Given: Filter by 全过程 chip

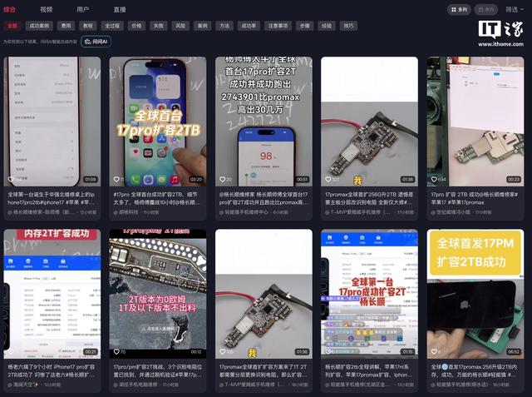Looking at the screenshot, I should 112,26.
